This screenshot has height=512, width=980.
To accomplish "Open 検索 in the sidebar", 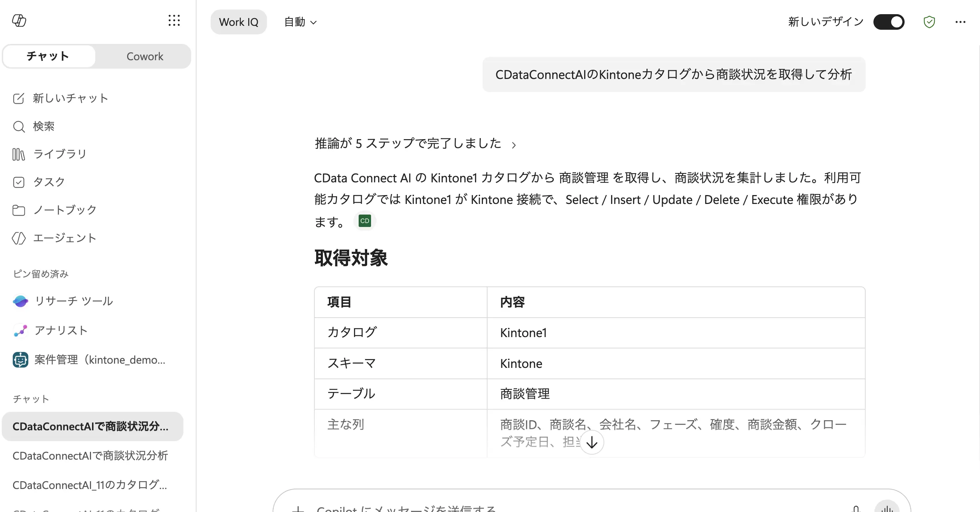I will click(x=44, y=126).
